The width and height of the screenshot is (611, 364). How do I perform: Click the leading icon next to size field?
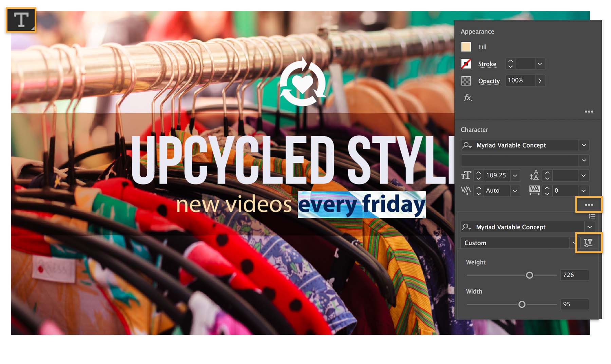[535, 175]
